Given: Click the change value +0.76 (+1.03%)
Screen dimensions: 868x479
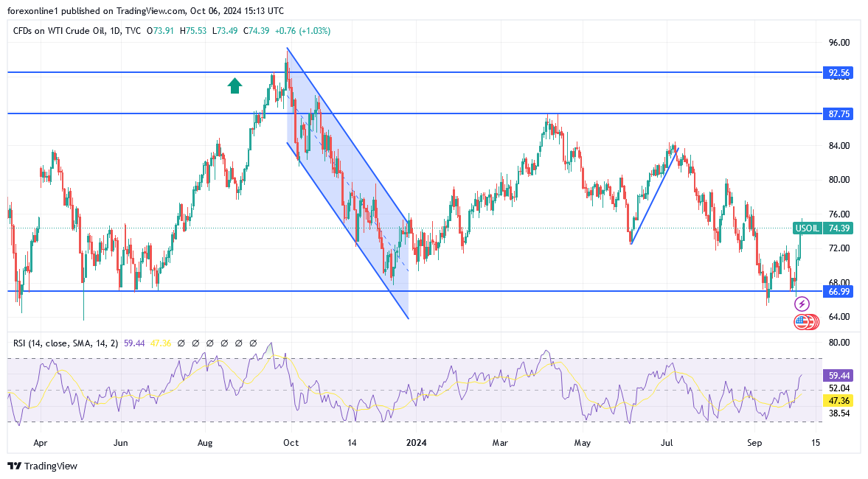Looking at the screenshot, I should pos(303,31).
